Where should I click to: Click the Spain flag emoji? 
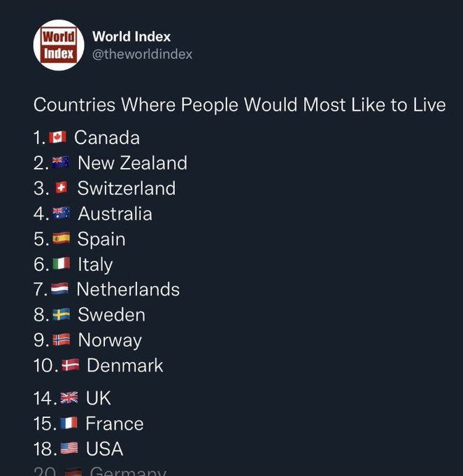61,239
